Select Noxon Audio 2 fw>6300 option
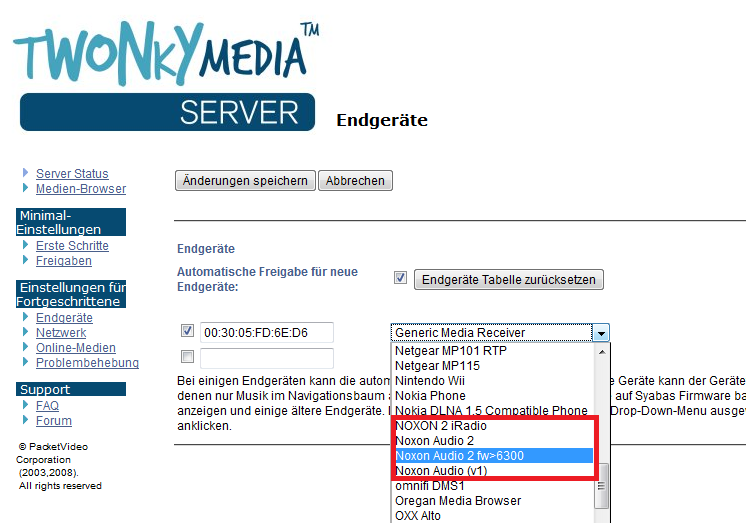Image resolution: width=746 pixels, height=523 pixels. tap(493, 456)
